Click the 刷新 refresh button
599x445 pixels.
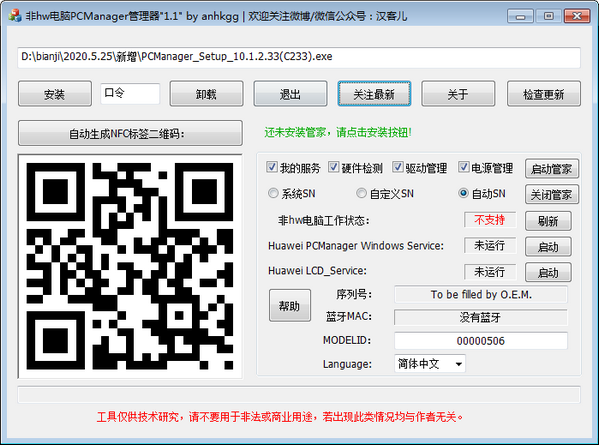(x=549, y=221)
